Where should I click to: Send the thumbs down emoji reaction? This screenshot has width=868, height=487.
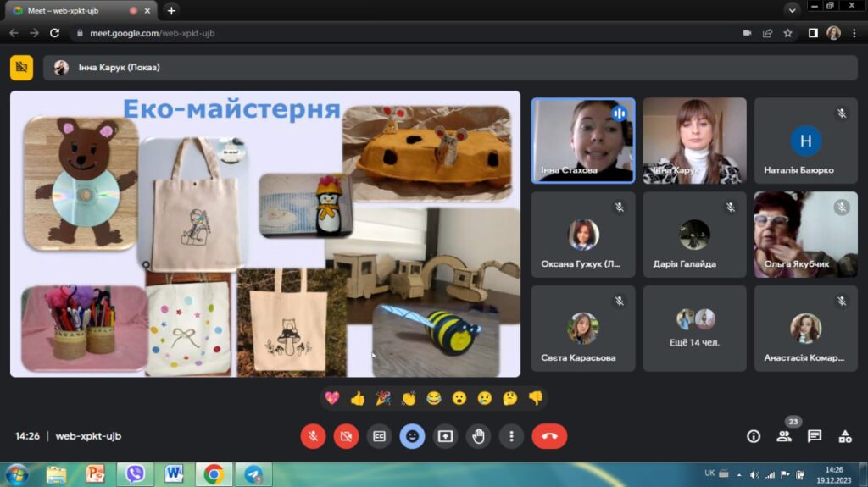click(x=535, y=398)
